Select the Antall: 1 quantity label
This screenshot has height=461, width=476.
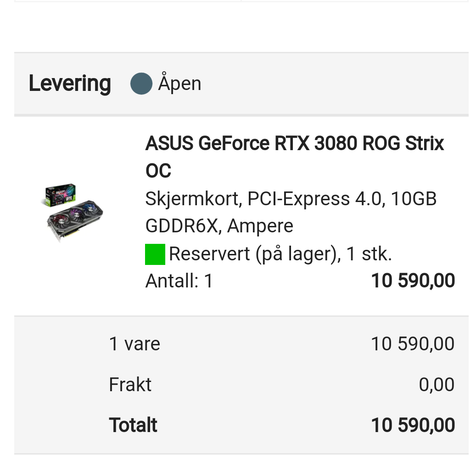[179, 281]
